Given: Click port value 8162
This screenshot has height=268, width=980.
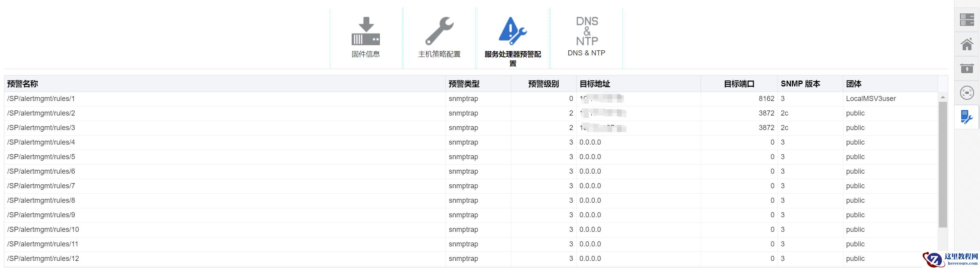Looking at the screenshot, I should click(766, 99).
